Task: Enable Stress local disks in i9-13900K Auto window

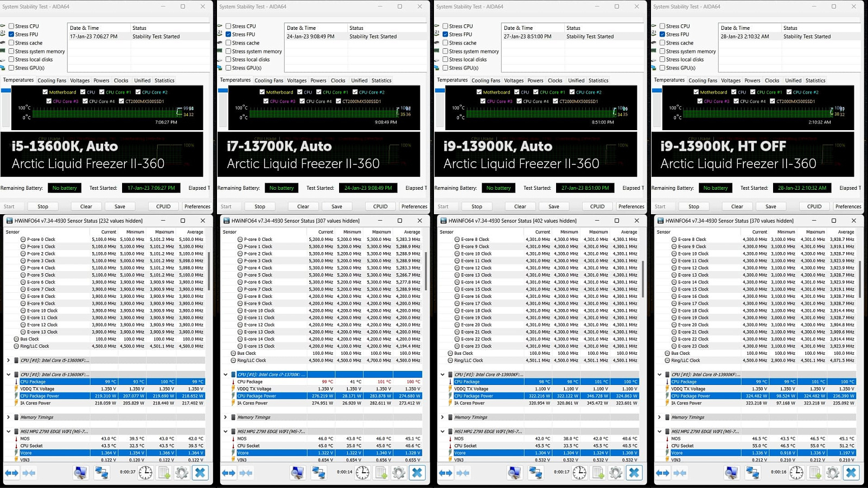Action: [x=445, y=60]
